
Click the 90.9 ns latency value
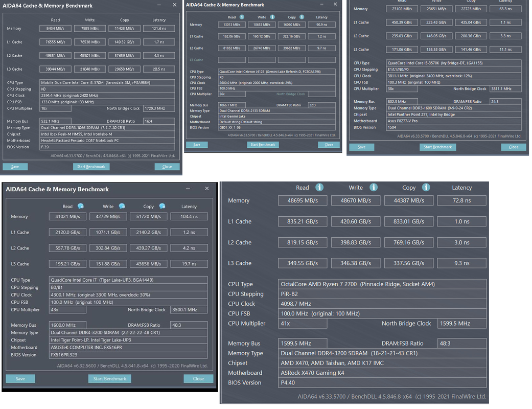pyautogui.click(x=321, y=25)
